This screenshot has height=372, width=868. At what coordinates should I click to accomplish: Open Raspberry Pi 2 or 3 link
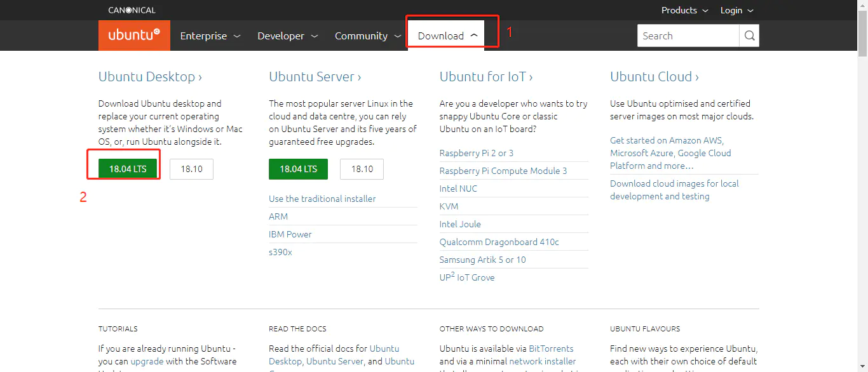(477, 153)
